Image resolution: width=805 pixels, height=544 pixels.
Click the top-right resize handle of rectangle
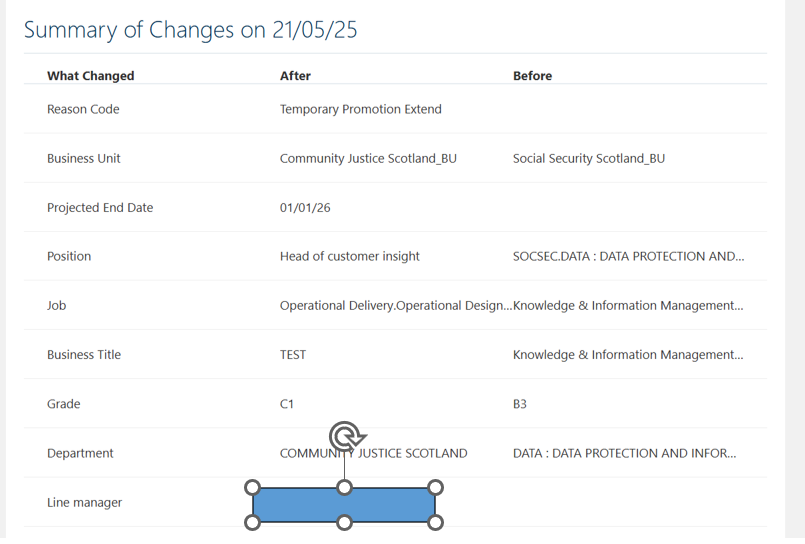click(x=435, y=488)
